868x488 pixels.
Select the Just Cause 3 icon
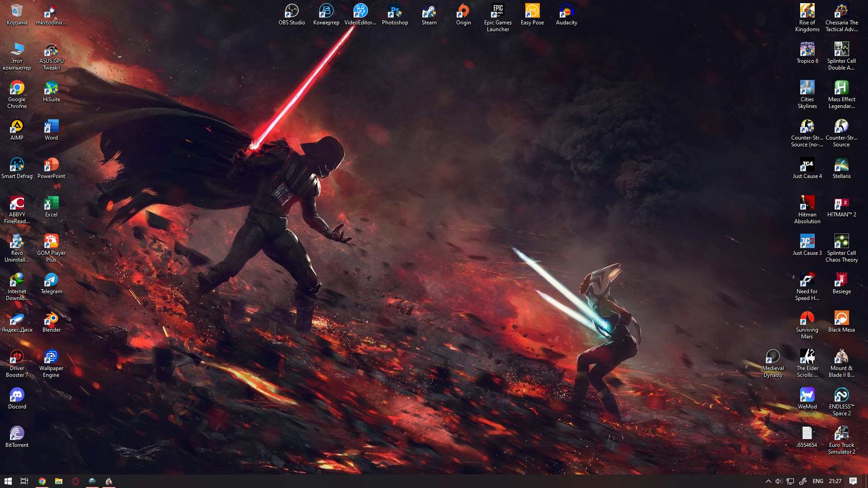coord(807,245)
